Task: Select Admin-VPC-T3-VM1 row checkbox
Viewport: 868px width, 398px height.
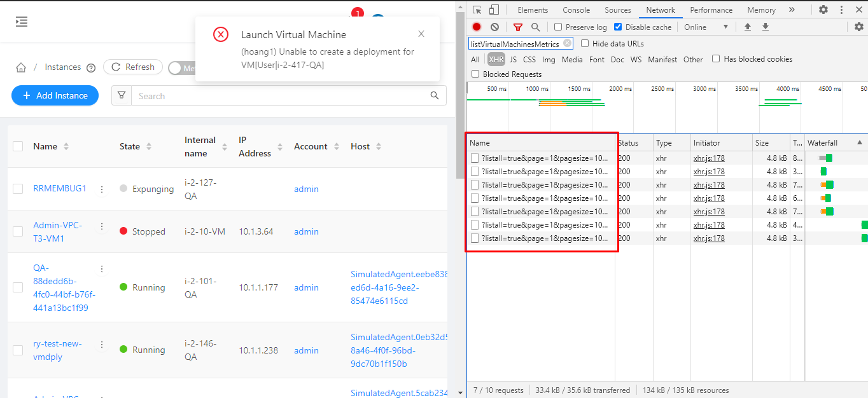Action: (x=18, y=231)
